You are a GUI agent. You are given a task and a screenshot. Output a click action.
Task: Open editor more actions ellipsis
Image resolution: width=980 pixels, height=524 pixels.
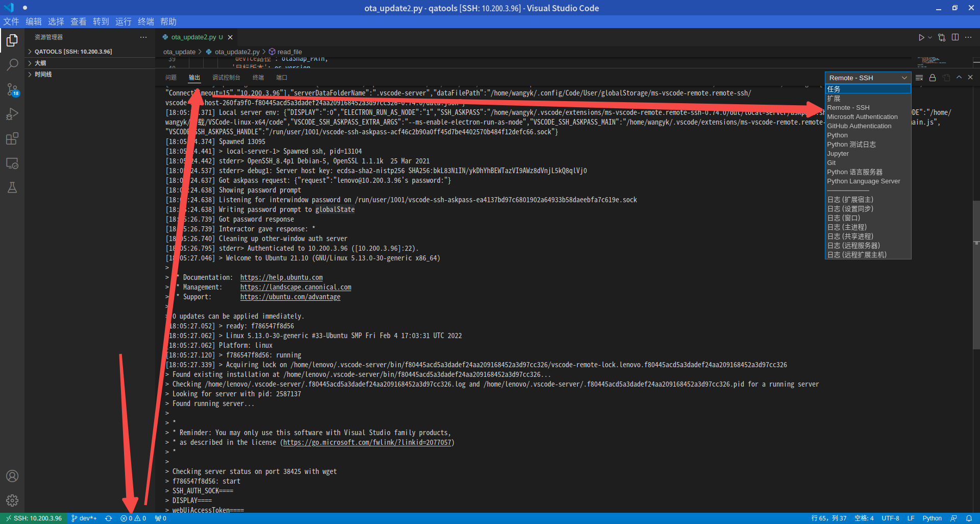[x=968, y=37]
